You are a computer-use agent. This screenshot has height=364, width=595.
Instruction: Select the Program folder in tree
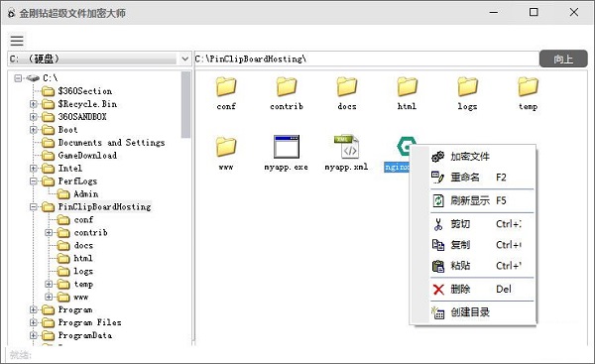[x=75, y=309]
